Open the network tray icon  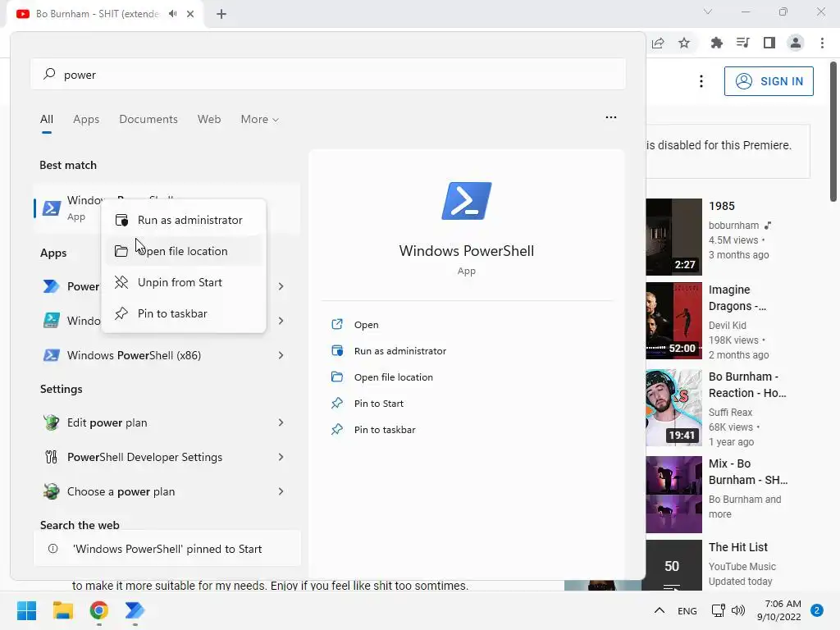coord(718,610)
